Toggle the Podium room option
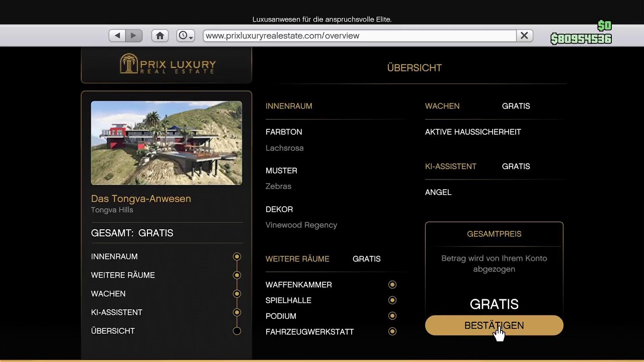This screenshot has height=362, width=644. point(392,316)
